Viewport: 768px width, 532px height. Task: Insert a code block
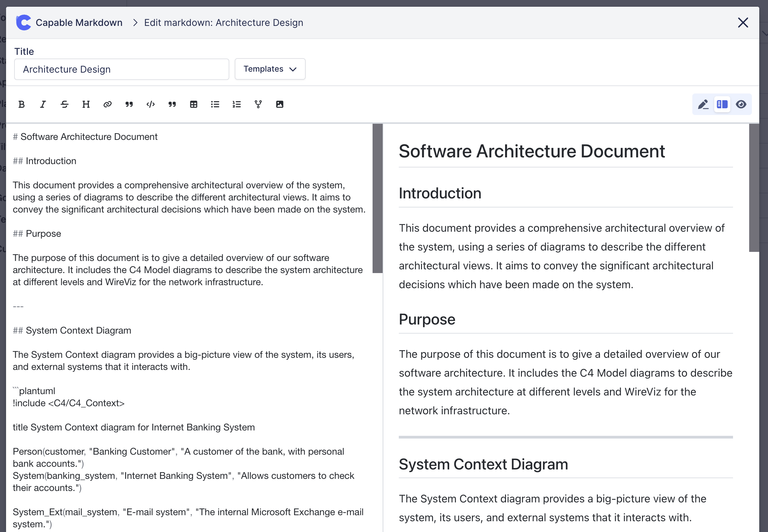pos(150,104)
